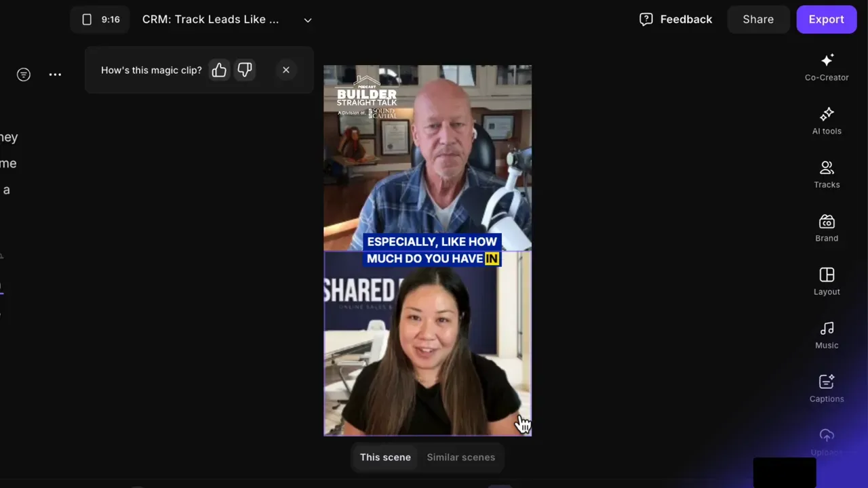Open the AI tools panel
868x488 pixels.
pos(827,121)
